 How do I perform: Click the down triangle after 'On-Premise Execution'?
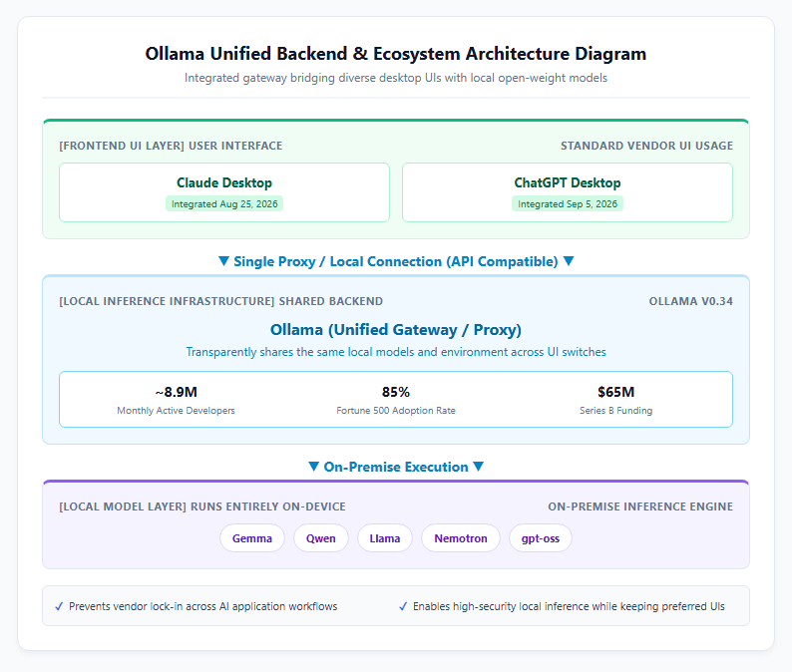point(479,467)
